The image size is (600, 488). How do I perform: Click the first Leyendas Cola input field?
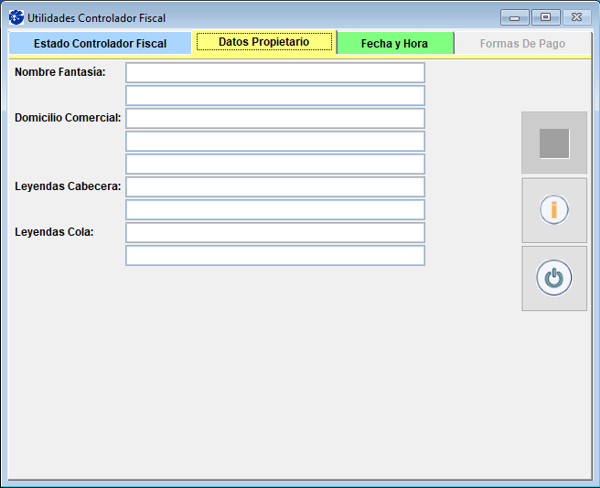(x=275, y=233)
